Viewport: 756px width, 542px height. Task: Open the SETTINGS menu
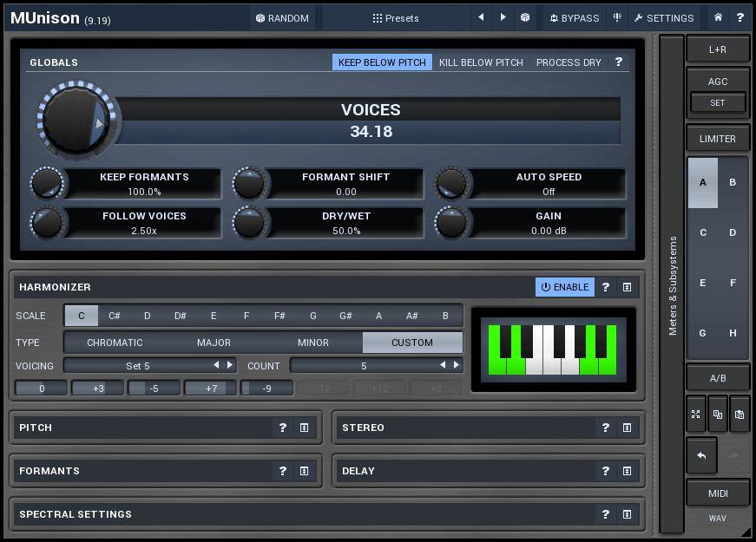tap(664, 18)
